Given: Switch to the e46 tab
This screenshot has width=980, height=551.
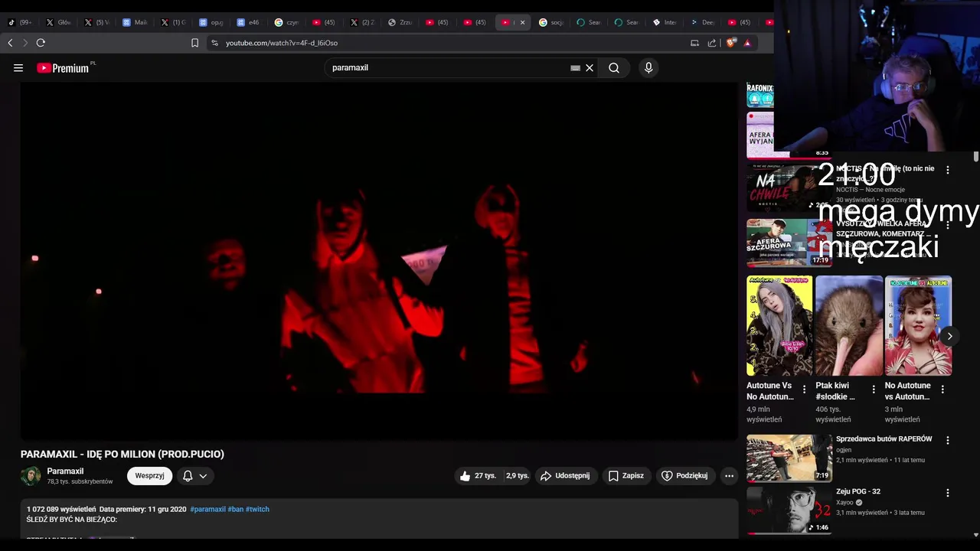Looking at the screenshot, I should click(x=249, y=22).
